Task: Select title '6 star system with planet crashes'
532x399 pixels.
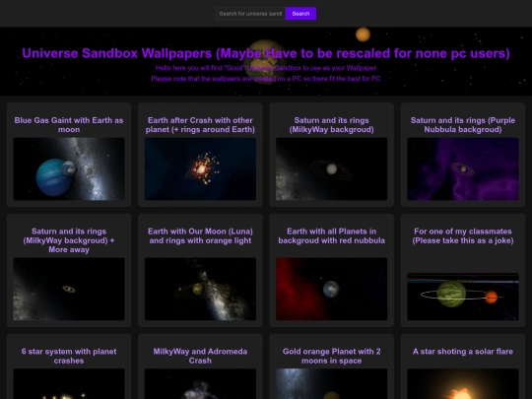Action: pyautogui.click(x=69, y=356)
